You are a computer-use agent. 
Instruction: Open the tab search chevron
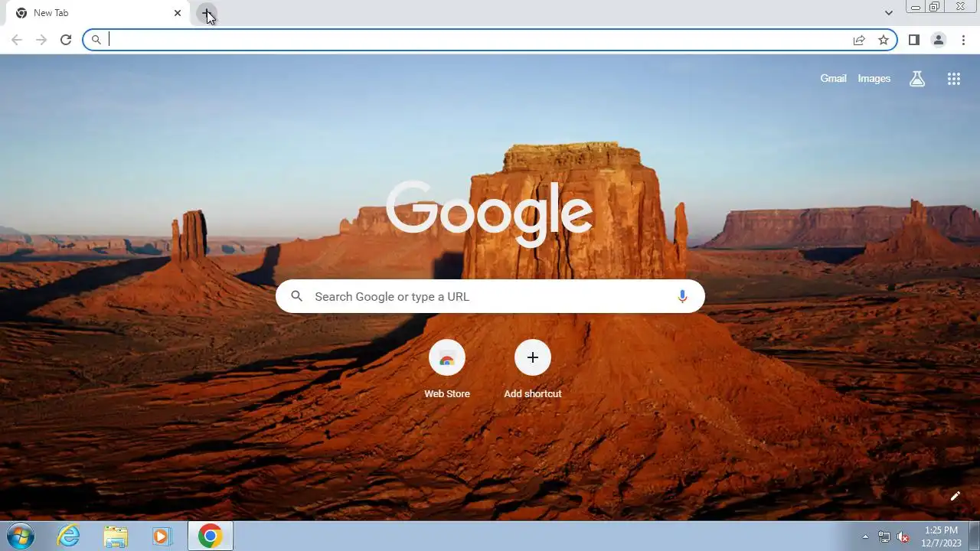click(888, 13)
